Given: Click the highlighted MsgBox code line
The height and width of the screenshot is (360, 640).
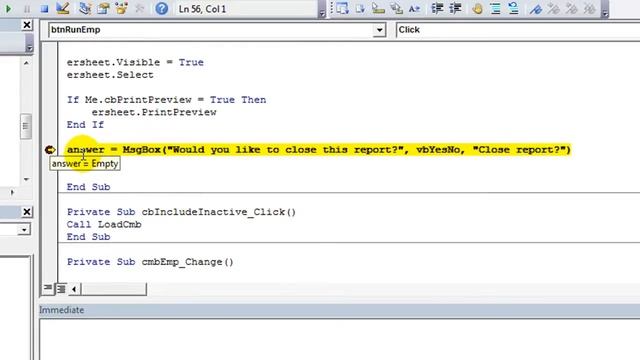Looking at the screenshot, I should (319, 150).
